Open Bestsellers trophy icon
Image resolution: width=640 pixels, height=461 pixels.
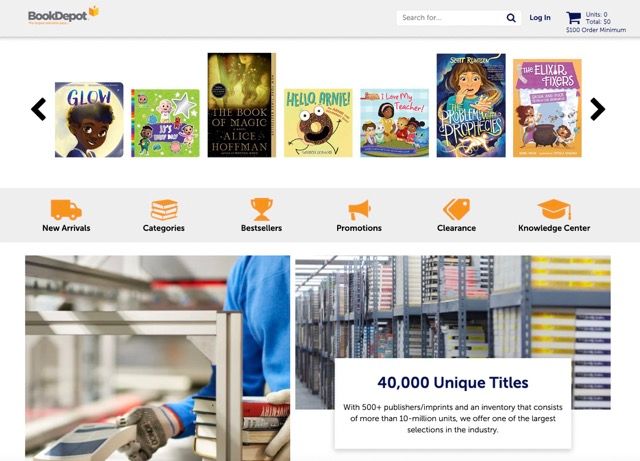click(261, 209)
